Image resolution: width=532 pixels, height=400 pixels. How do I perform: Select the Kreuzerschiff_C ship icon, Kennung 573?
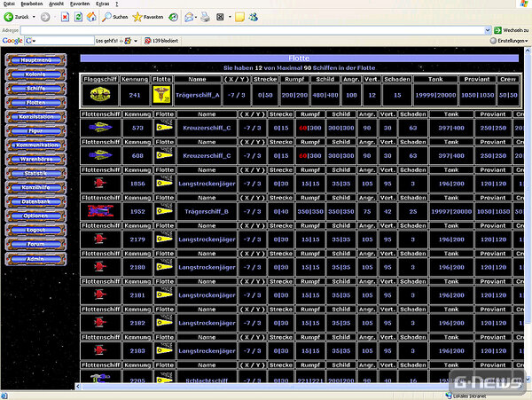point(98,128)
